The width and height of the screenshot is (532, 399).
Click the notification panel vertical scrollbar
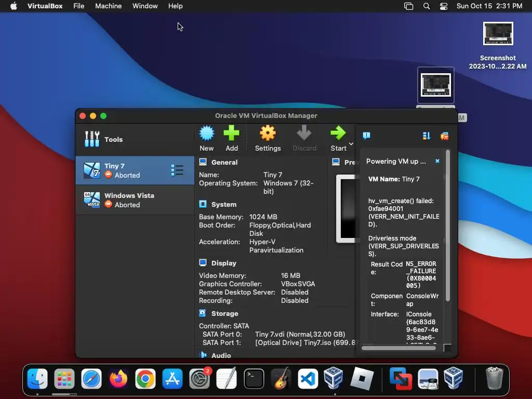coord(448,225)
